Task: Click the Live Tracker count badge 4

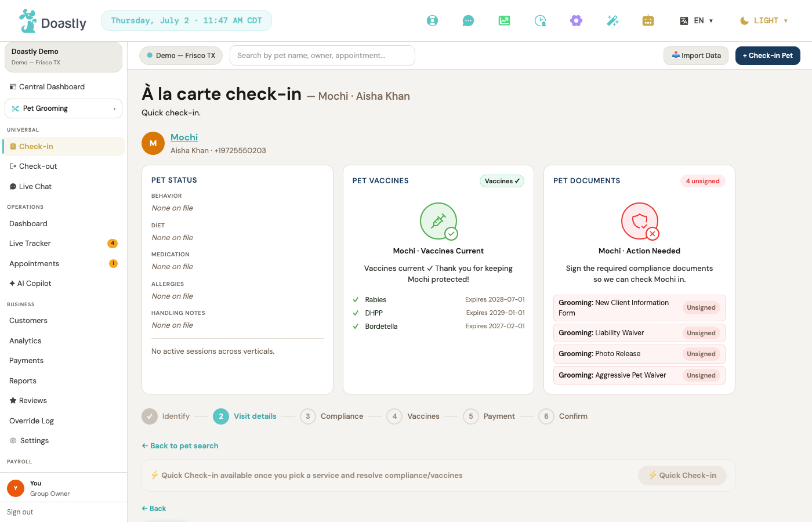Action: (x=113, y=244)
